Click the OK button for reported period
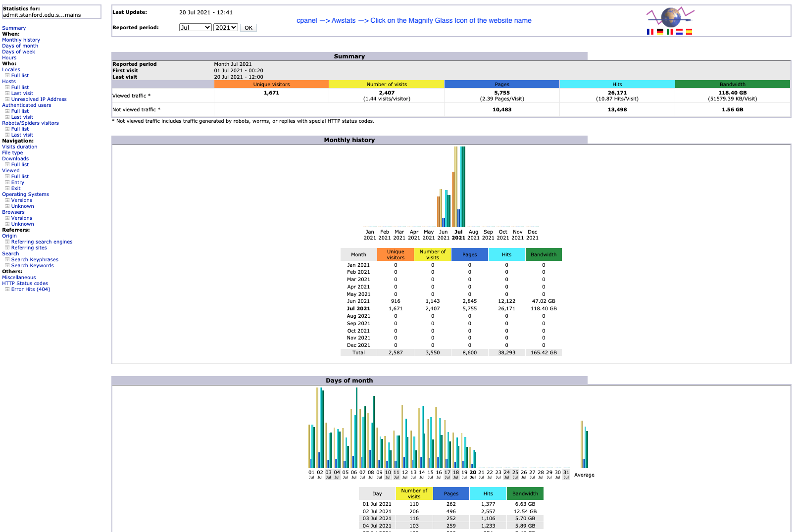 pos(248,28)
